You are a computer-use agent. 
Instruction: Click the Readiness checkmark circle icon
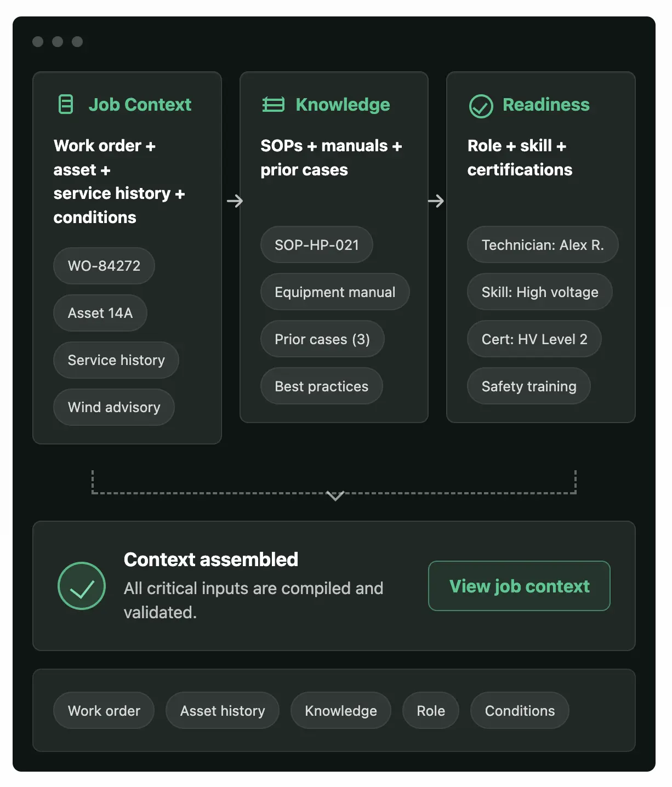[x=481, y=106]
